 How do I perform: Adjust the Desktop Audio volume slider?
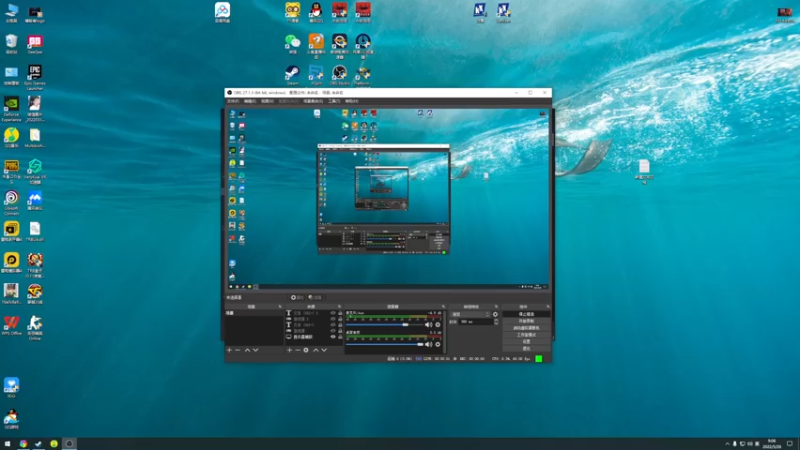[384, 344]
